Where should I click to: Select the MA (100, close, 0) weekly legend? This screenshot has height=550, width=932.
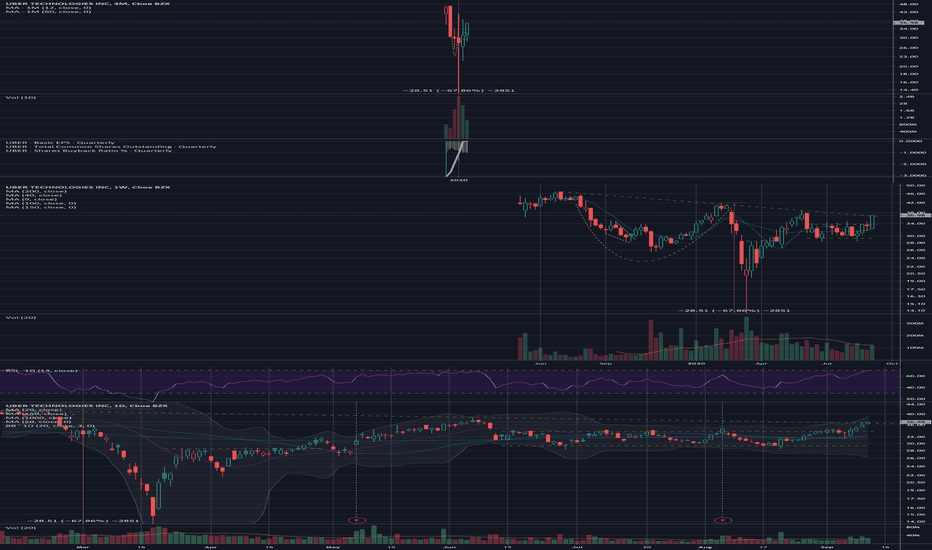point(41,203)
